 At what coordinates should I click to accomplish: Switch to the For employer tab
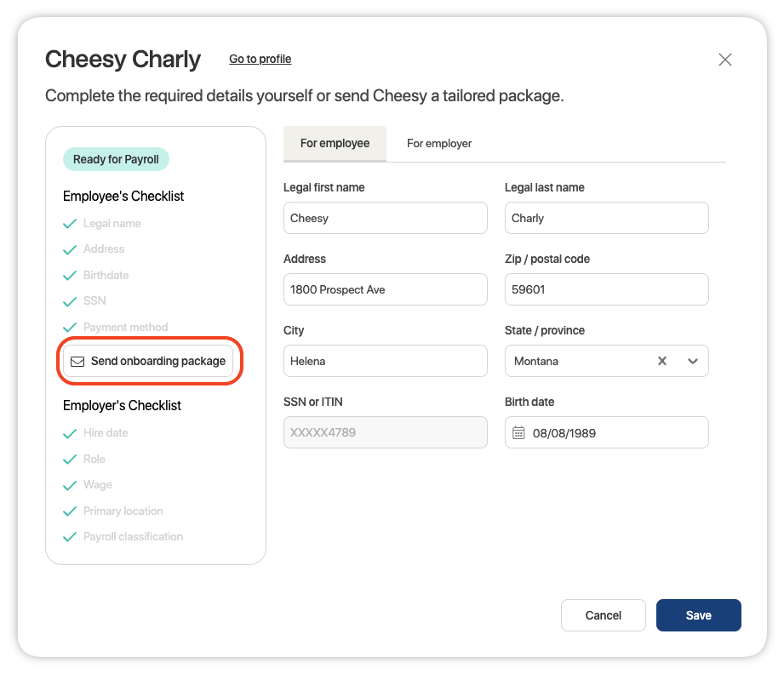[439, 144]
